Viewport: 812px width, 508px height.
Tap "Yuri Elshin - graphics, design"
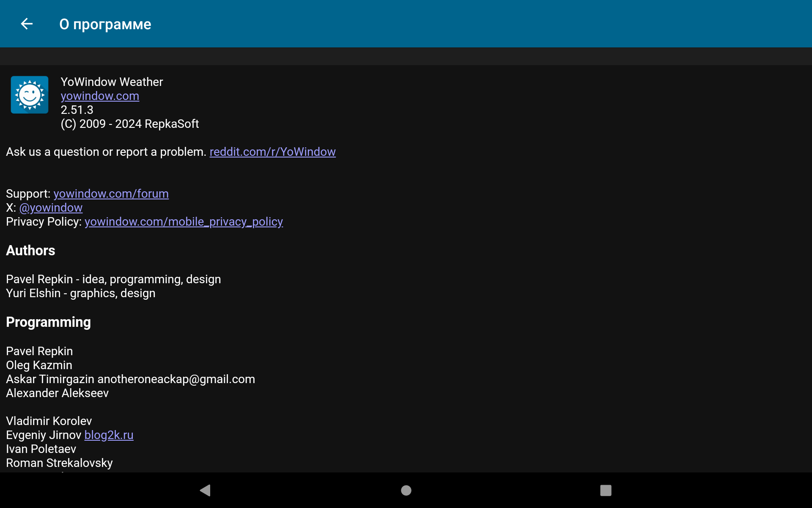(81, 293)
